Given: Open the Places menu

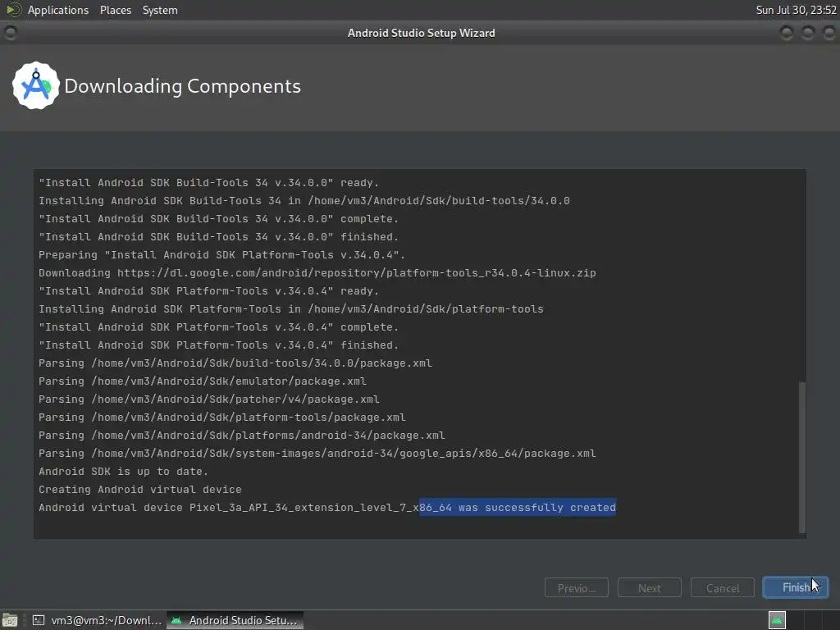Looking at the screenshot, I should point(115,10).
